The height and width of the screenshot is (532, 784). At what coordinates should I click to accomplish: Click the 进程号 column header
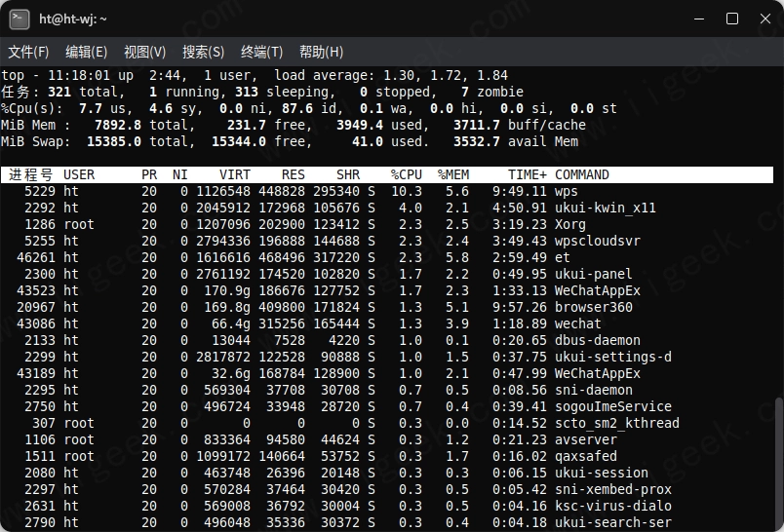click(31, 175)
